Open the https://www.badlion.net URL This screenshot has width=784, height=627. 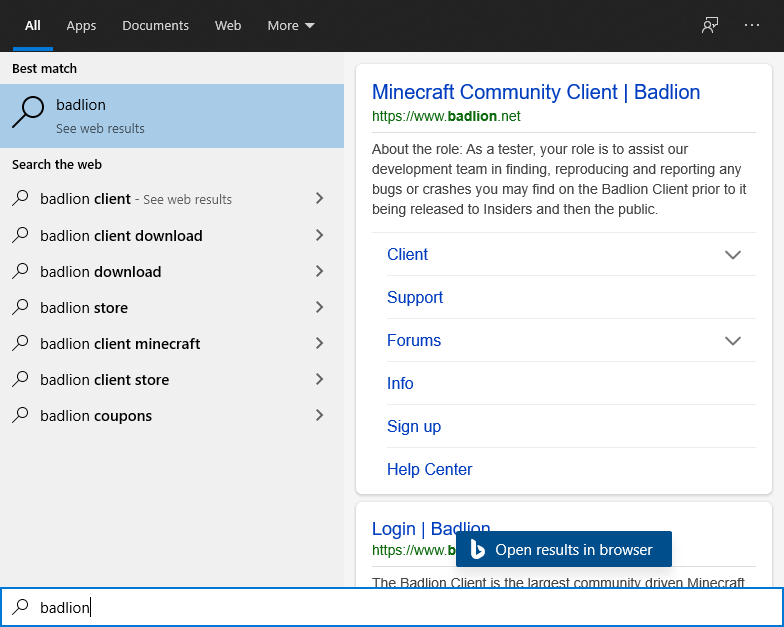446,116
